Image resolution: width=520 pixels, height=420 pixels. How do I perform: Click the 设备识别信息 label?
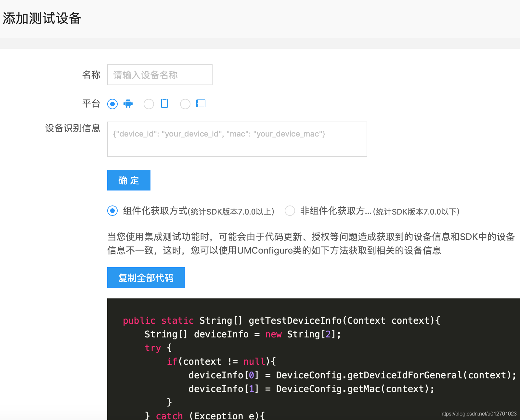73,128
